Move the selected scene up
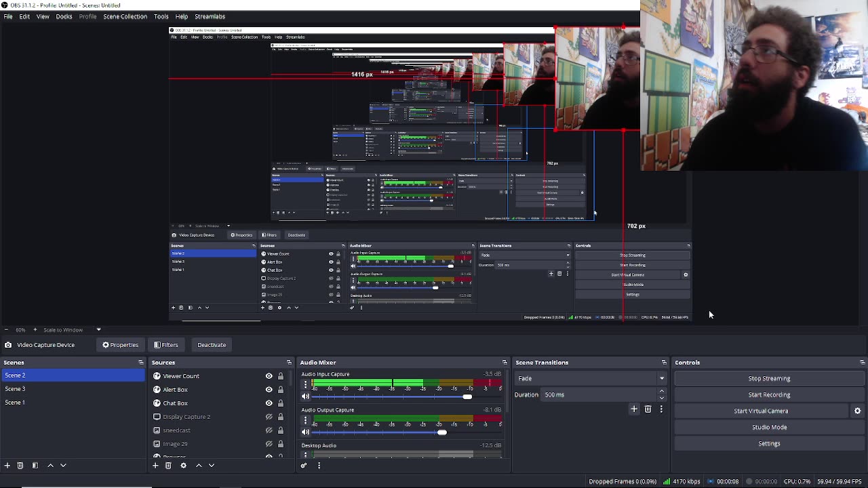Viewport: 868px width, 488px height. (50, 466)
